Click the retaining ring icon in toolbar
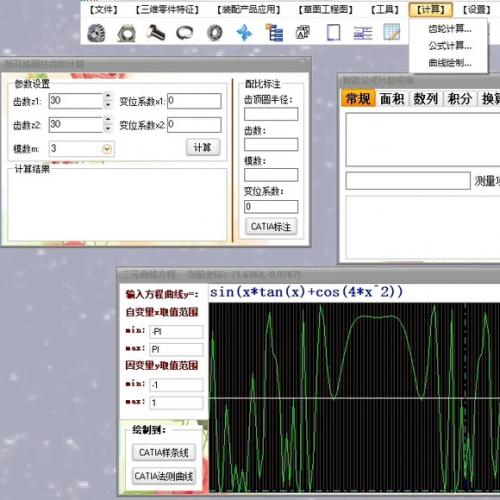The height and width of the screenshot is (500, 500). [185, 33]
